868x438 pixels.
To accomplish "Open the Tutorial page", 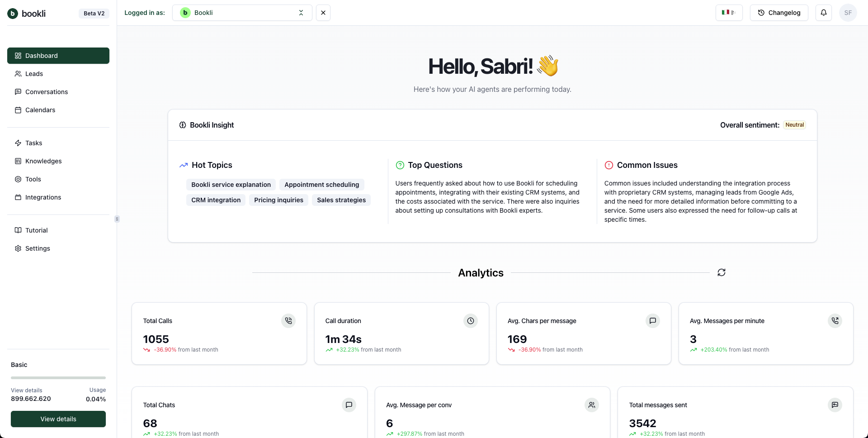I will (58, 230).
